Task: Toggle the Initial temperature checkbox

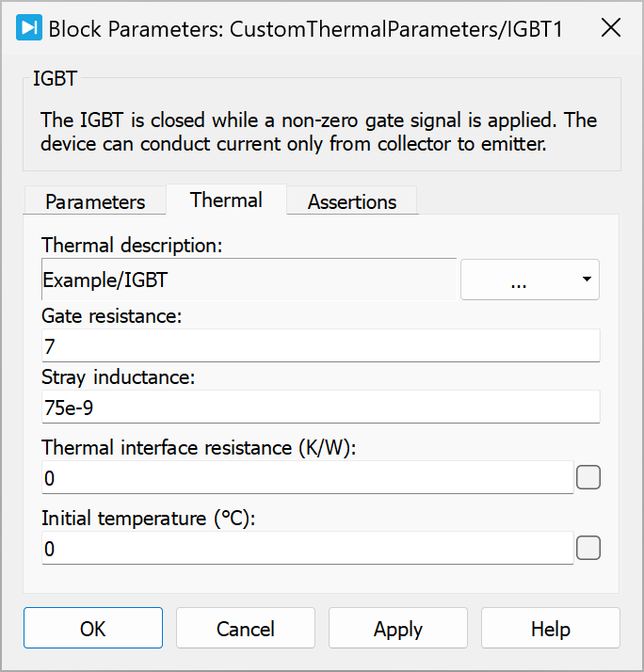Action: pyautogui.click(x=588, y=548)
